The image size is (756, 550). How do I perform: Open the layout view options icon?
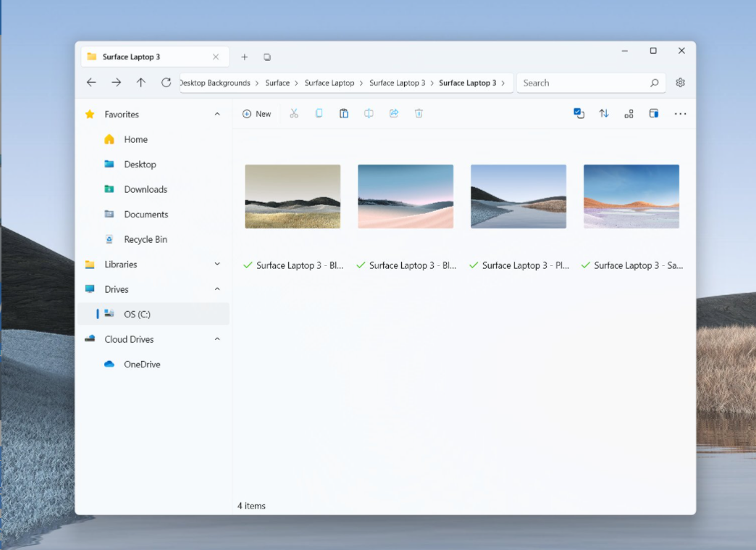coord(629,113)
